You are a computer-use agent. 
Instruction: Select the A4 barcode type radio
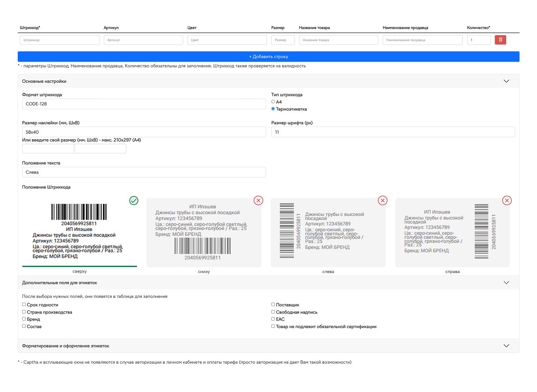[x=273, y=102]
